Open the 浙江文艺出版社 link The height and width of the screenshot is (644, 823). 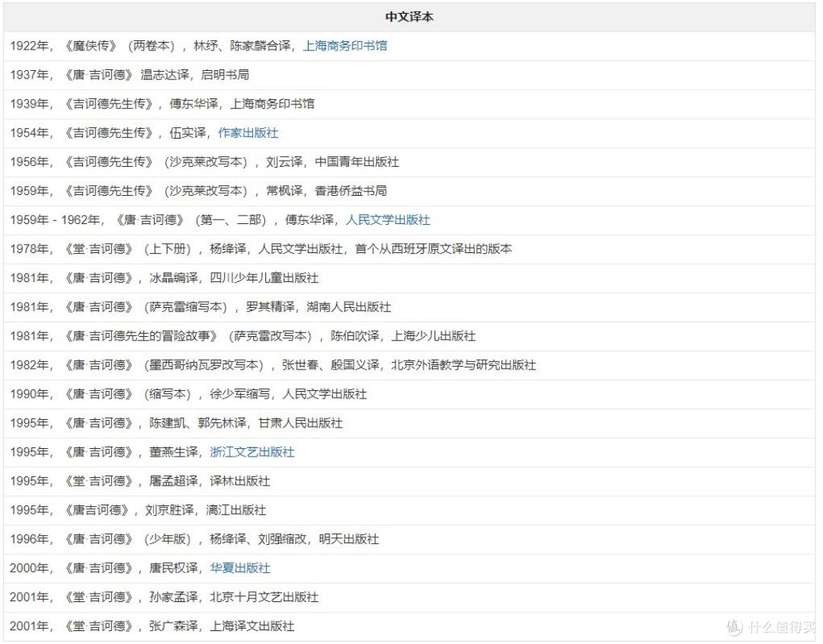point(252,452)
